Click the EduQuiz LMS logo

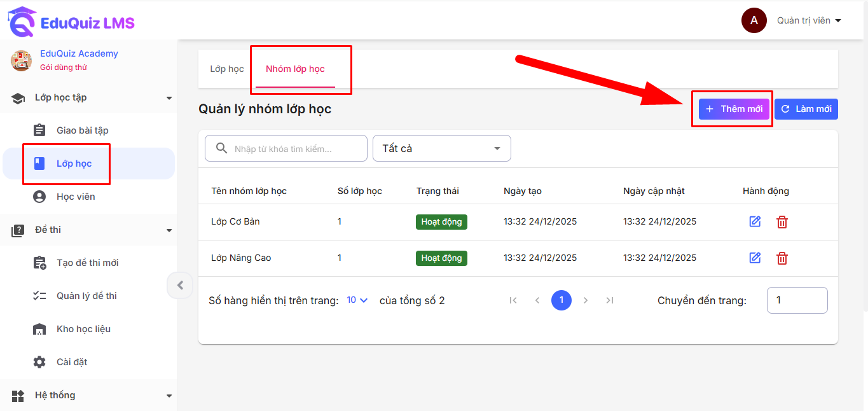click(x=71, y=23)
